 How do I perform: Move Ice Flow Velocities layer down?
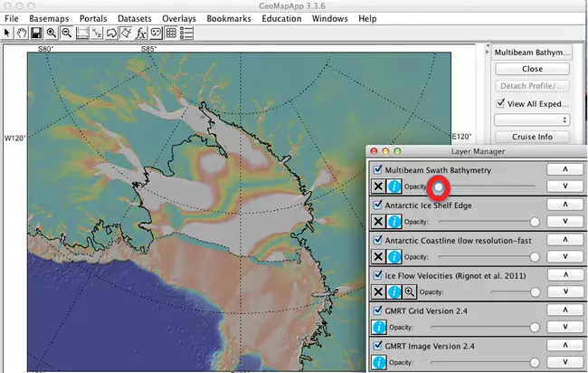(564, 292)
